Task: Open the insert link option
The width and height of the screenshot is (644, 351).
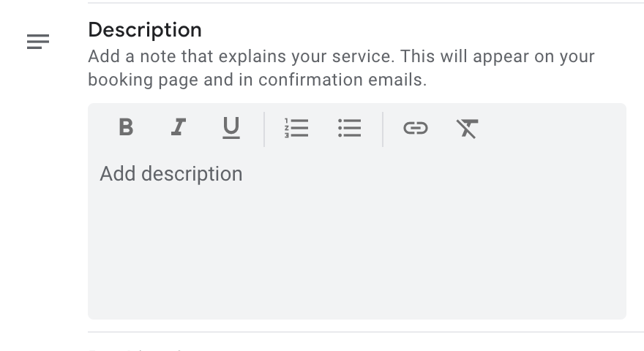Action: (x=415, y=129)
